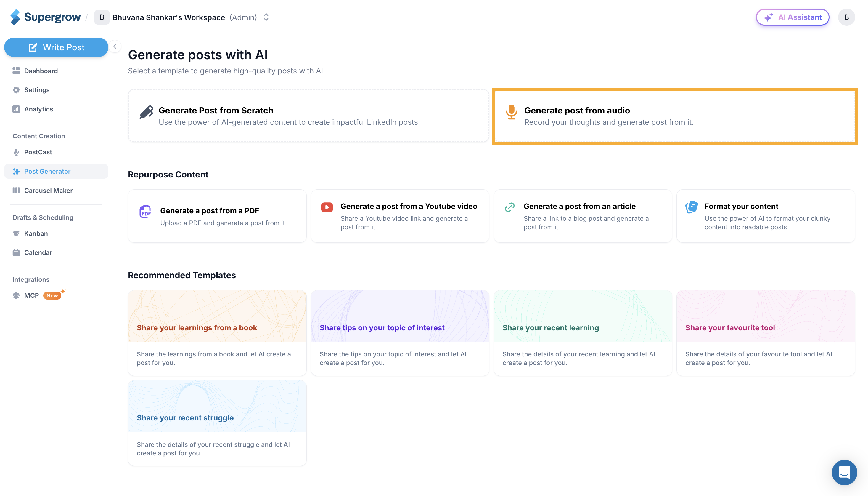The image size is (868, 496).
Task: Click Generate a post from a PDF title
Action: (209, 211)
